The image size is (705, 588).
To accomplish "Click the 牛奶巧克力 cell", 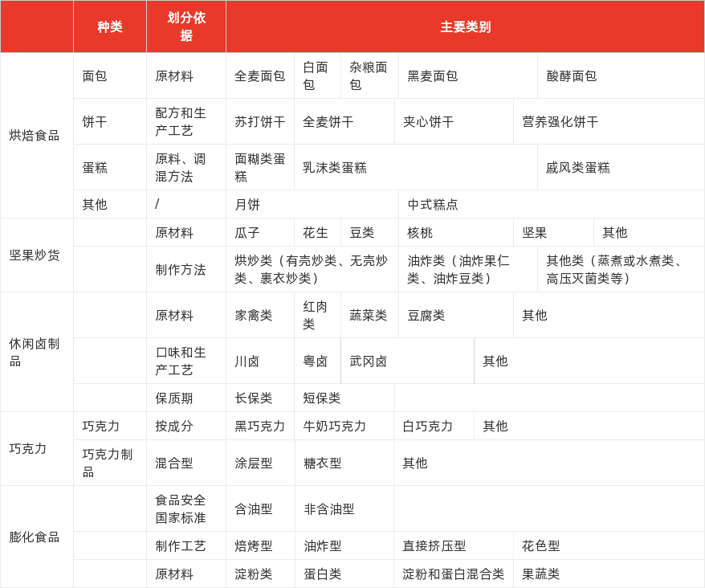I will [344, 426].
